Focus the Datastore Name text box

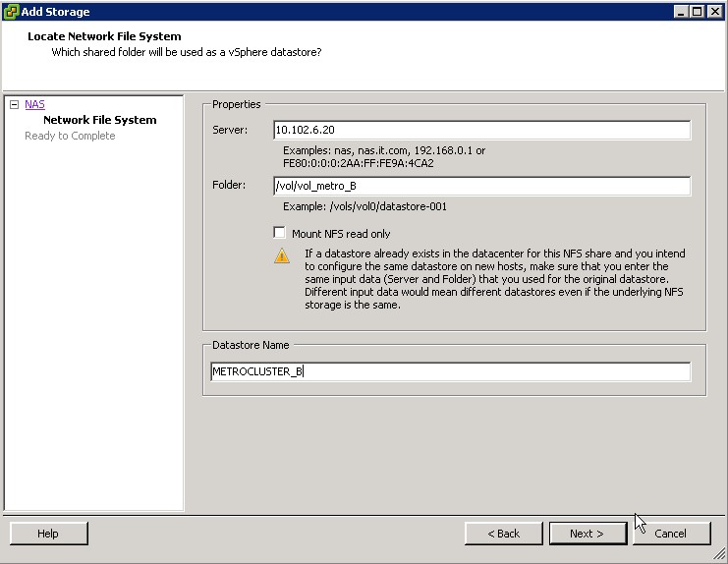(x=451, y=371)
